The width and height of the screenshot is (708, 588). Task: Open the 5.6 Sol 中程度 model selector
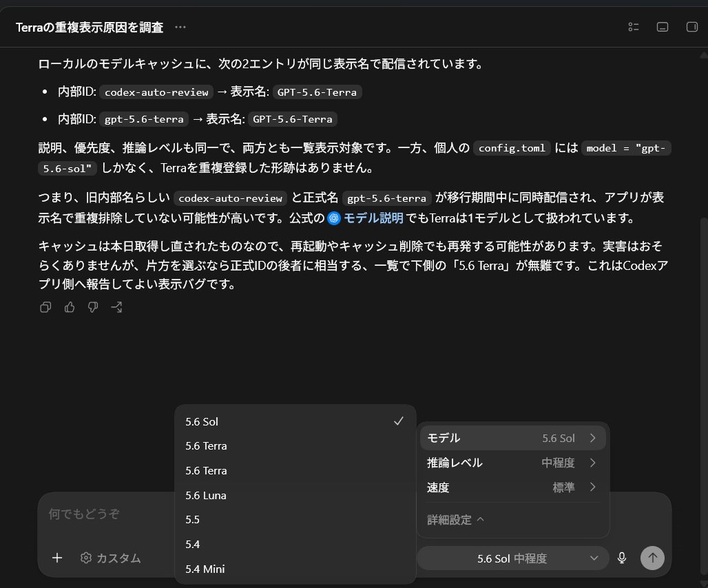click(512, 558)
